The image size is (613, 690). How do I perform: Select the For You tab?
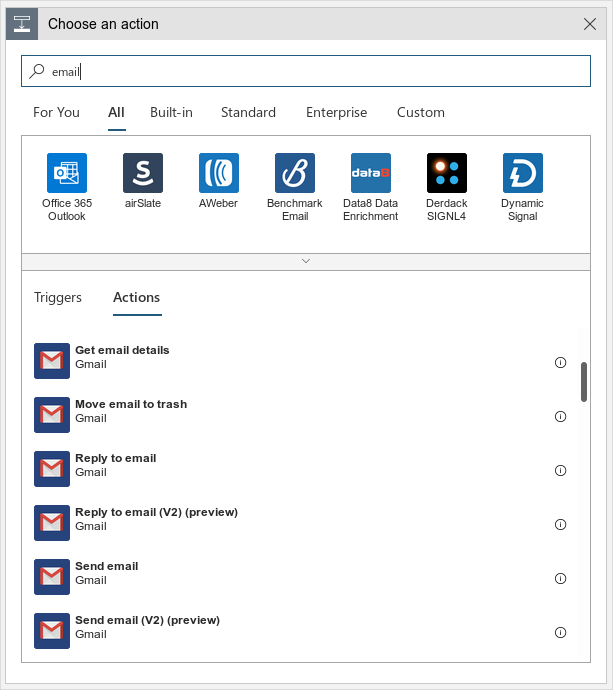(56, 112)
